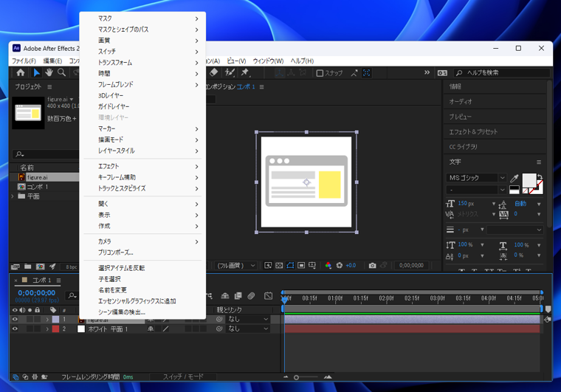Toggle snap-to-features icon next to Snap
The width and height of the screenshot is (561, 392).
(354, 73)
